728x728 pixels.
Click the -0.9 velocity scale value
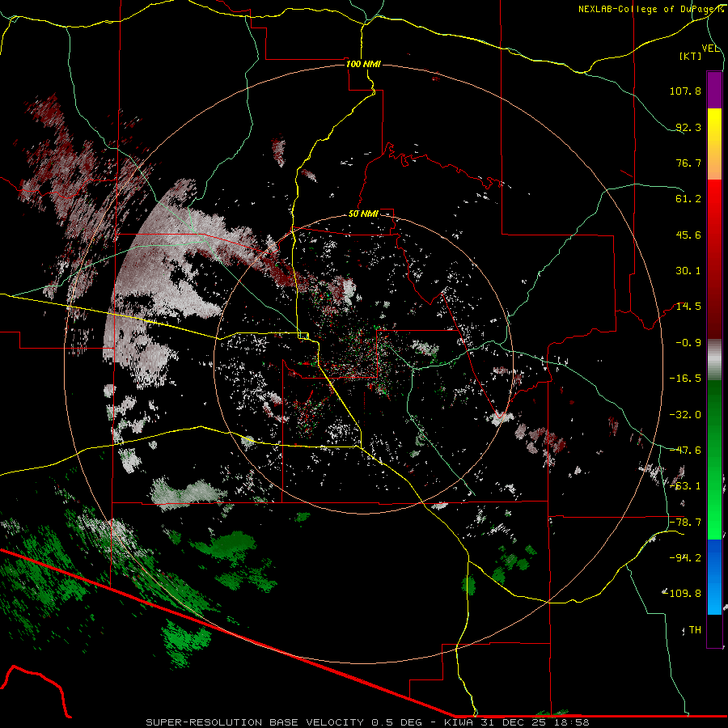point(688,343)
